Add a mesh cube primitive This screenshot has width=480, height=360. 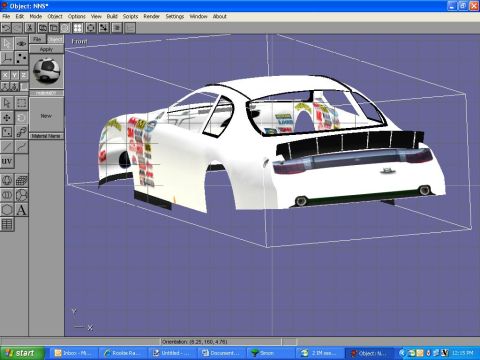tap(21, 180)
